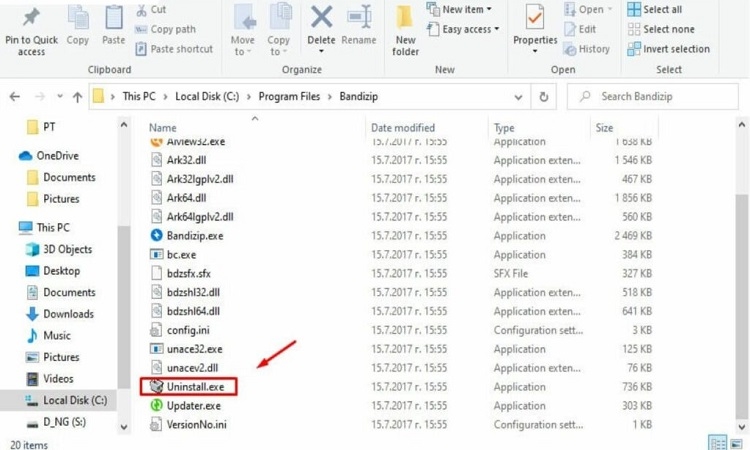Sort by the Type column header
Viewport: 750px width, 450px height.
coord(504,128)
